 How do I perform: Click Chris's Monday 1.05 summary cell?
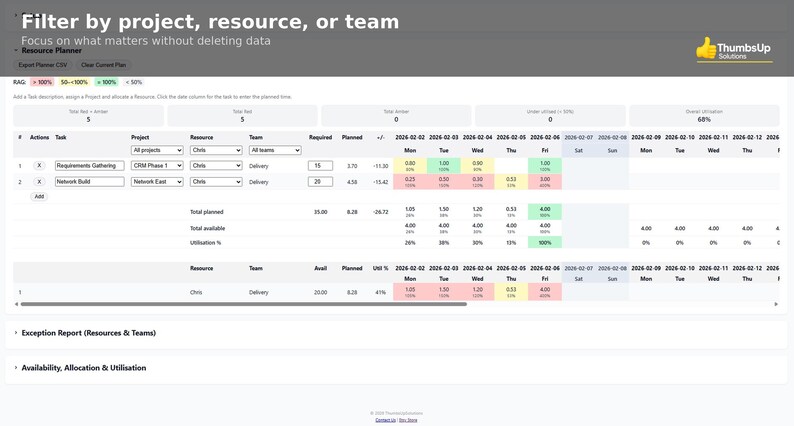click(x=410, y=292)
